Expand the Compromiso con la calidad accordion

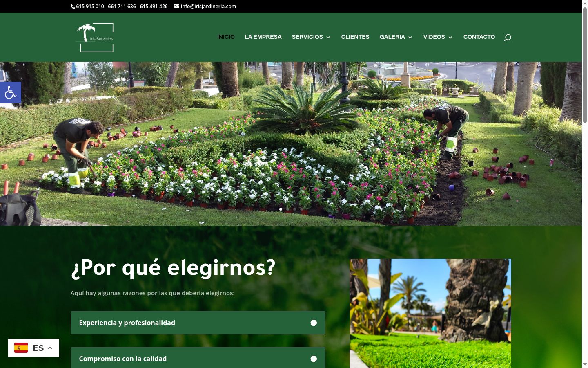(x=198, y=358)
